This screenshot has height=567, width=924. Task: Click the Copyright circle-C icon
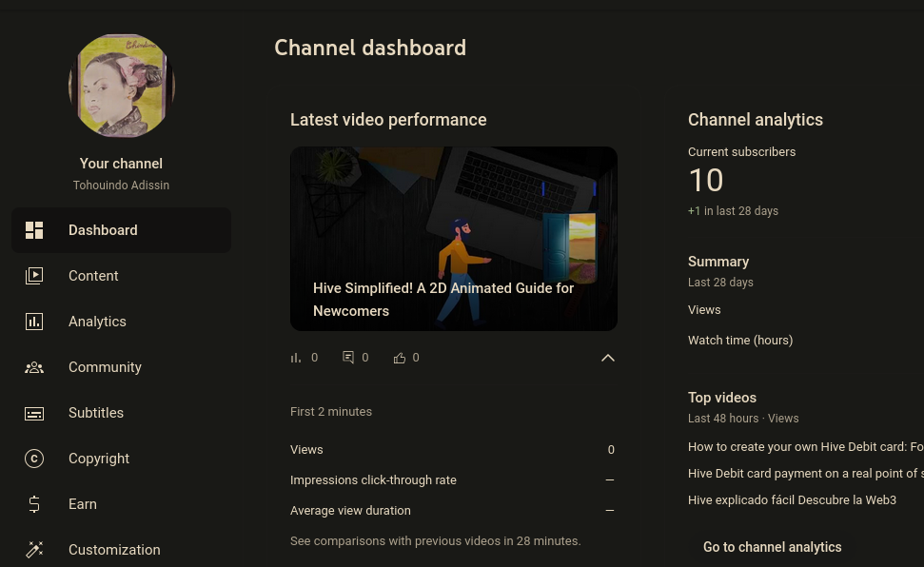coord(34,459)
